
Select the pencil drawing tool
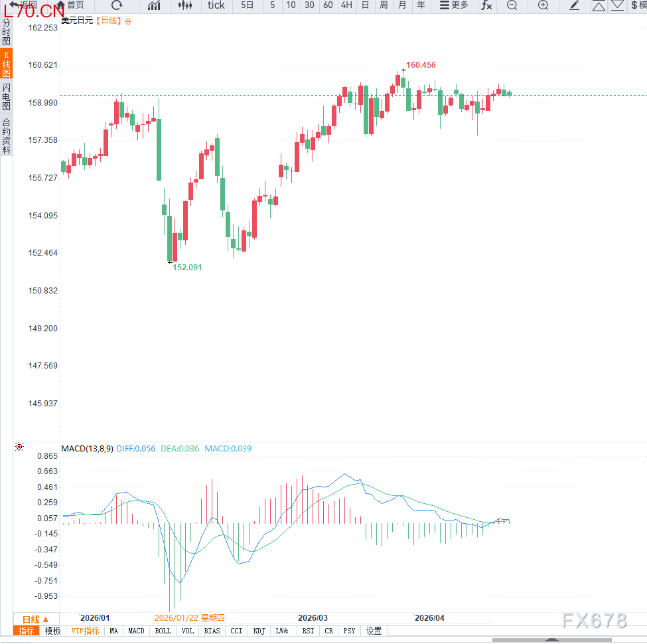click(x=575, y=5)
